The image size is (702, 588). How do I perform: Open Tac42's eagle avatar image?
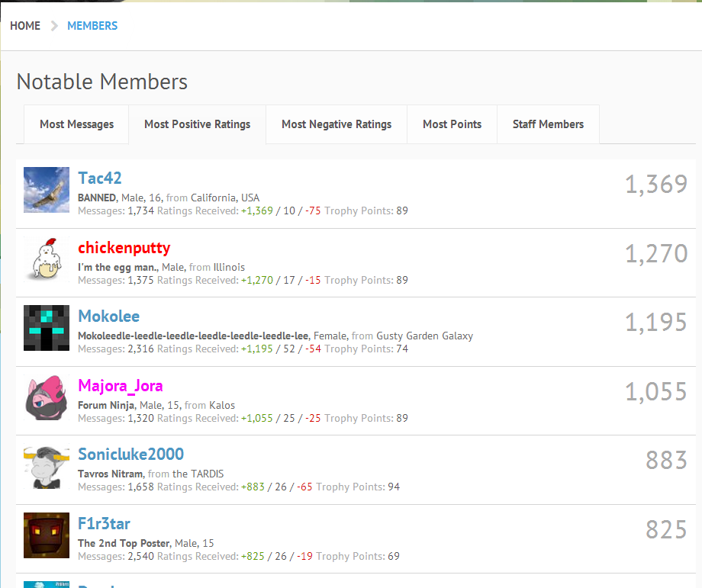click(x=47, y=190)
